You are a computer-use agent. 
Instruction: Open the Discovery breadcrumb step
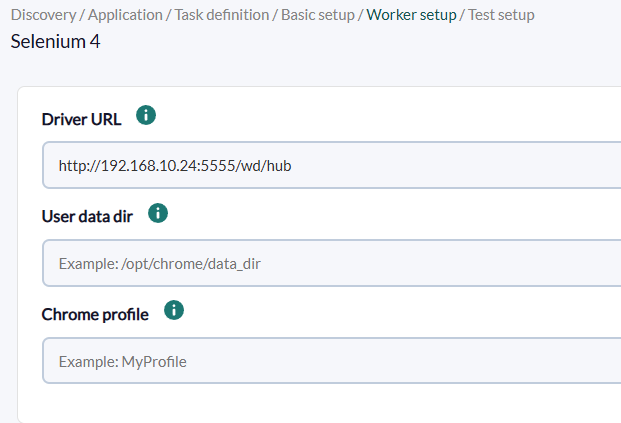[x=43, y=15]
